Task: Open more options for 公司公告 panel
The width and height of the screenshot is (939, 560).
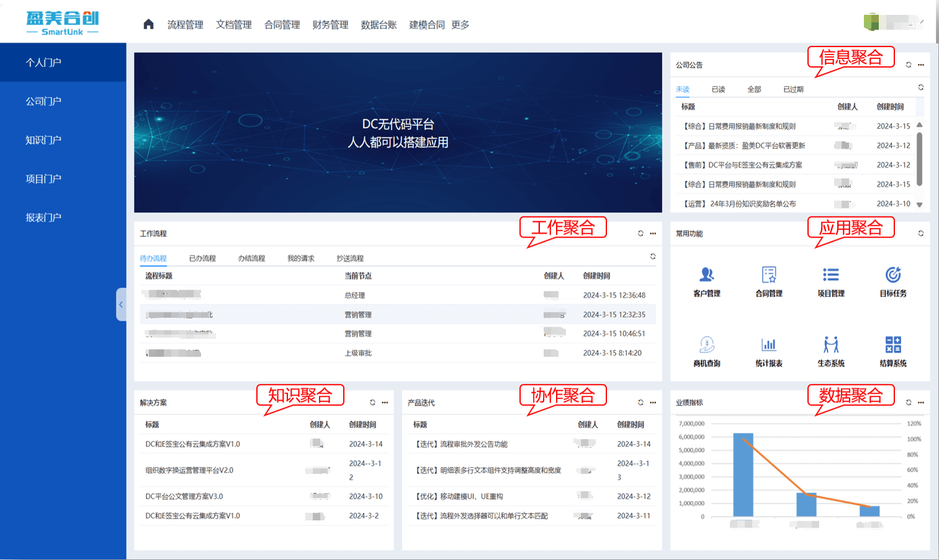Action: 921,65
